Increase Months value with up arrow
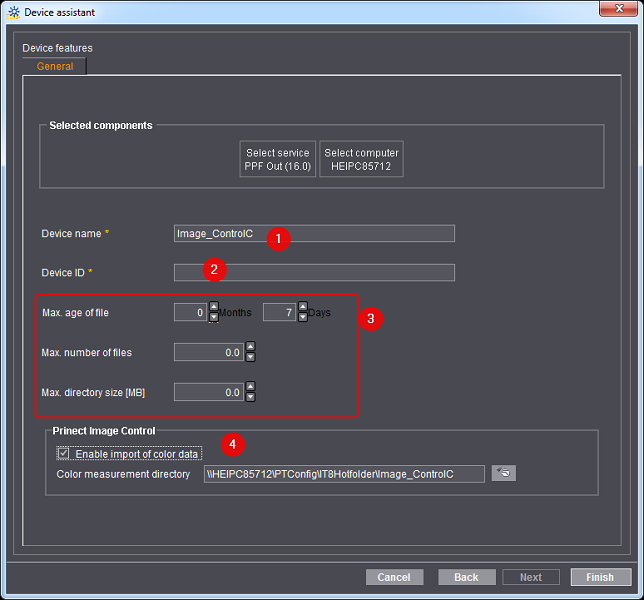 coord(213,307)
